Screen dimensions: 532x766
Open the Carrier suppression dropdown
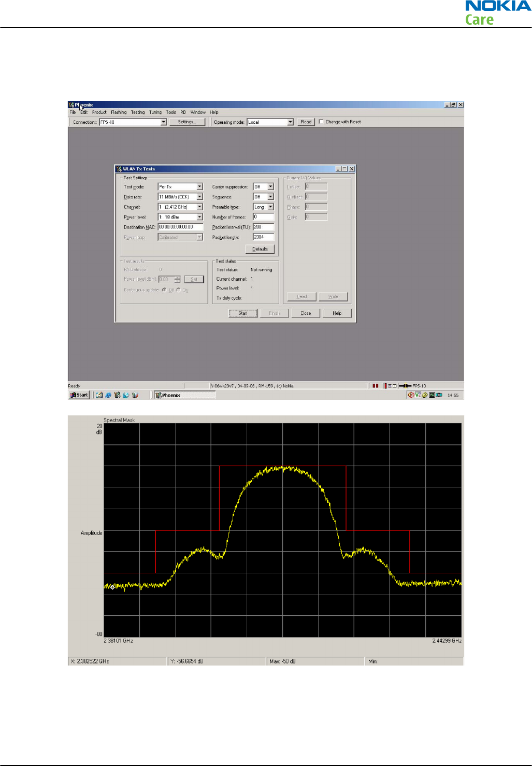click(x=270, y=187)
